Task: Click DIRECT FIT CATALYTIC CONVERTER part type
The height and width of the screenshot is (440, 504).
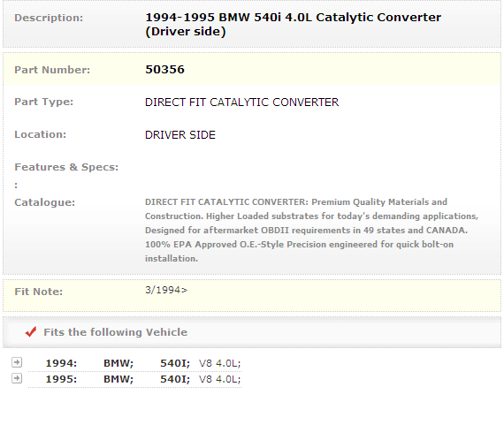Action: coord(241,102)
